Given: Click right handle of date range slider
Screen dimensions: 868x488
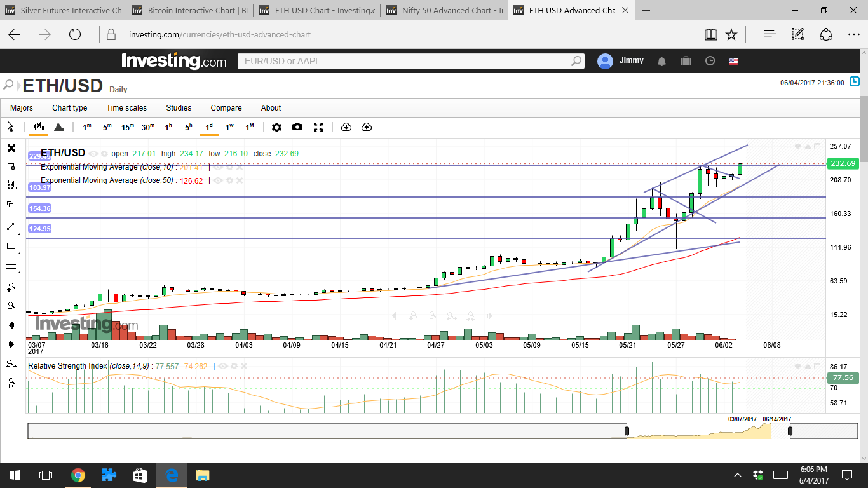Looking at the screenshot, I should tap(790, 431).
